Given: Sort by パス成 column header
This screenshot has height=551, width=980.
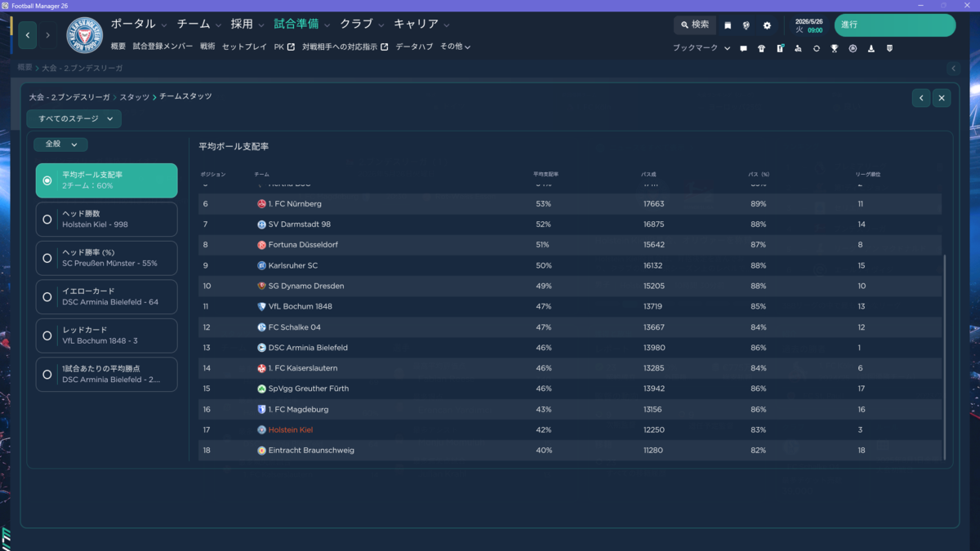Looking at the screenshot, I should coord(648,175).
